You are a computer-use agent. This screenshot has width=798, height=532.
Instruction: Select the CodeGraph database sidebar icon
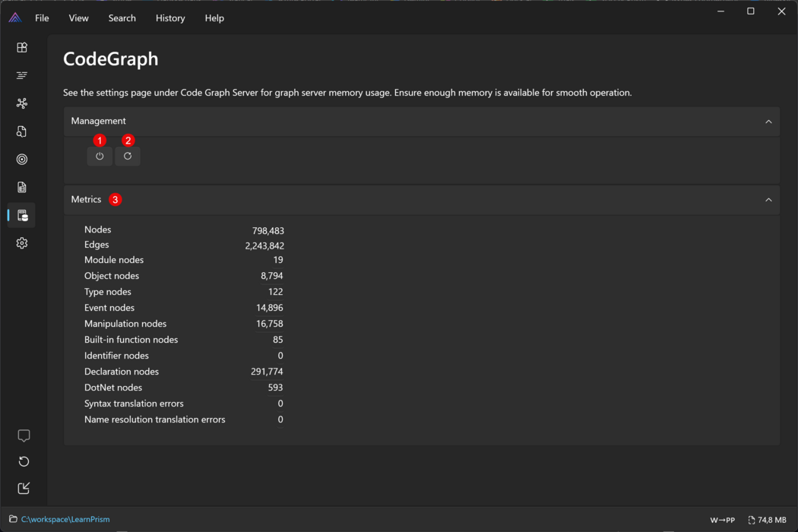(22, 216)
